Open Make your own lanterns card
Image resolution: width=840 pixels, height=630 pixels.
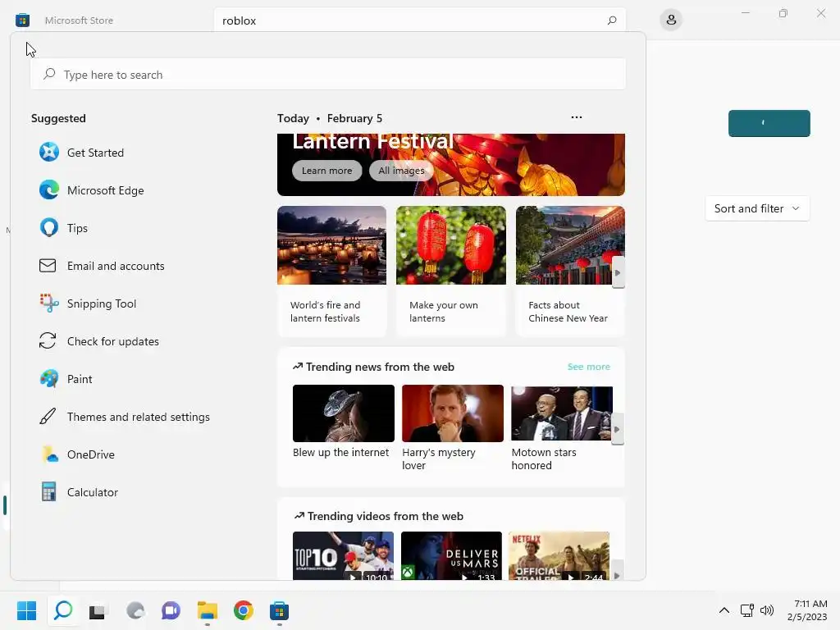click(450, 271)
